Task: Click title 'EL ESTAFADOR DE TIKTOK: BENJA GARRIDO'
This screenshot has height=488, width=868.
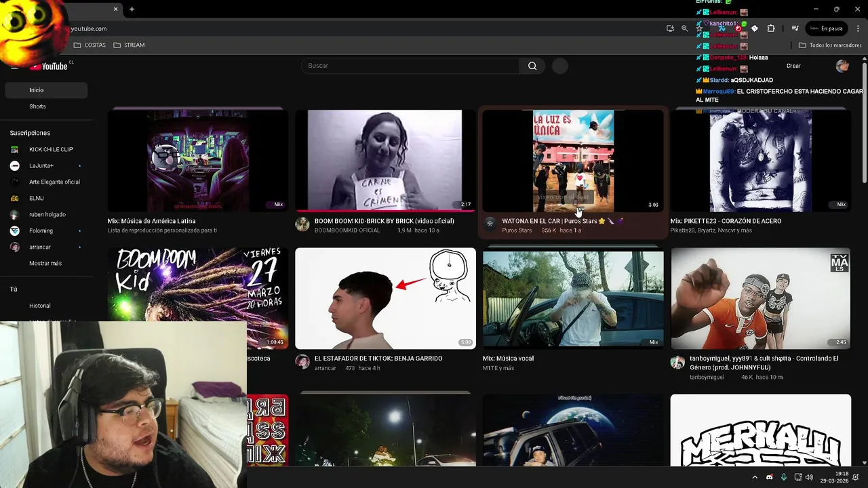Action: [x=378, y=359]
